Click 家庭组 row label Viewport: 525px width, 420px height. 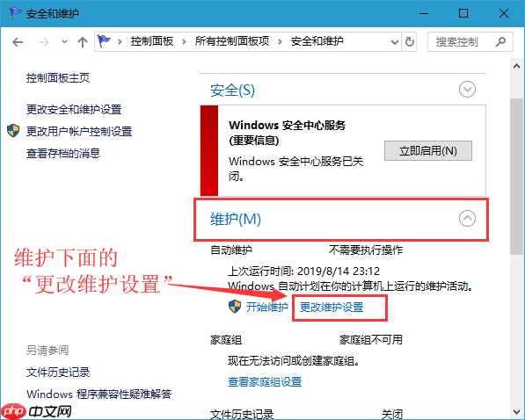226,340
